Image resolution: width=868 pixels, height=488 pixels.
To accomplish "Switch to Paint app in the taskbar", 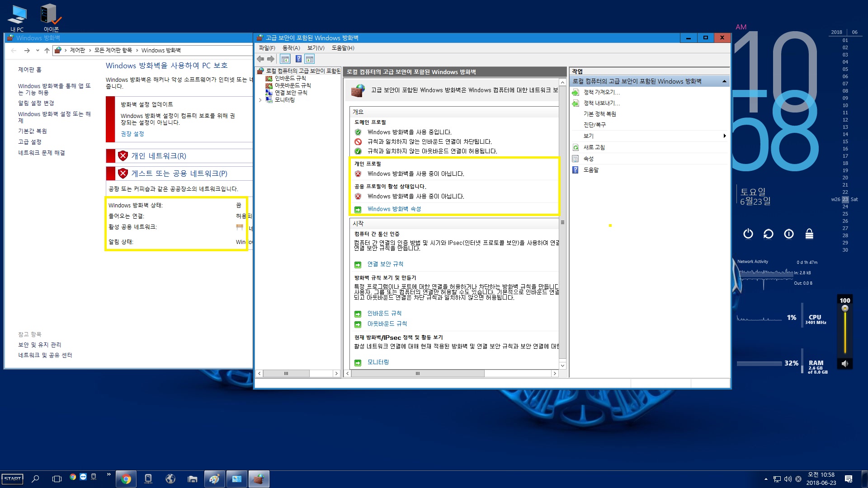I will coord(214,479).
